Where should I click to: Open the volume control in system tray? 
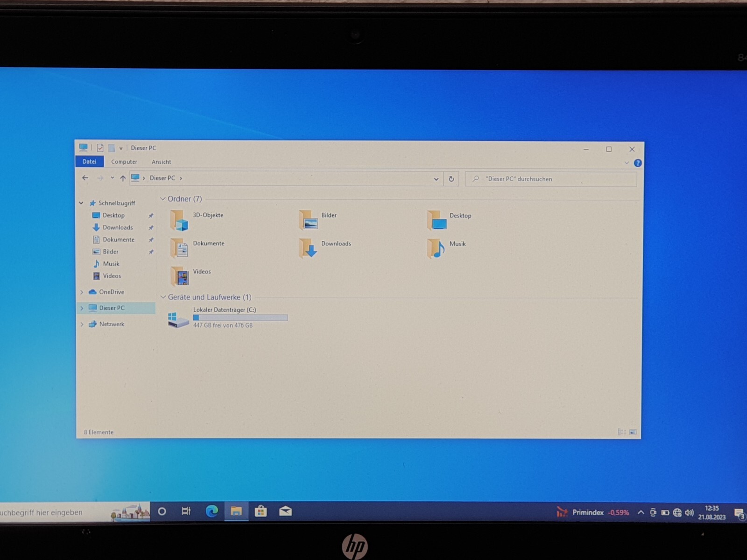click(x=690, y=513)
